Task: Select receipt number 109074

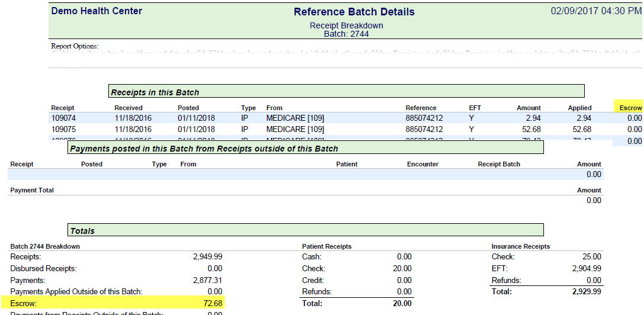Action: tap(63, 118)
